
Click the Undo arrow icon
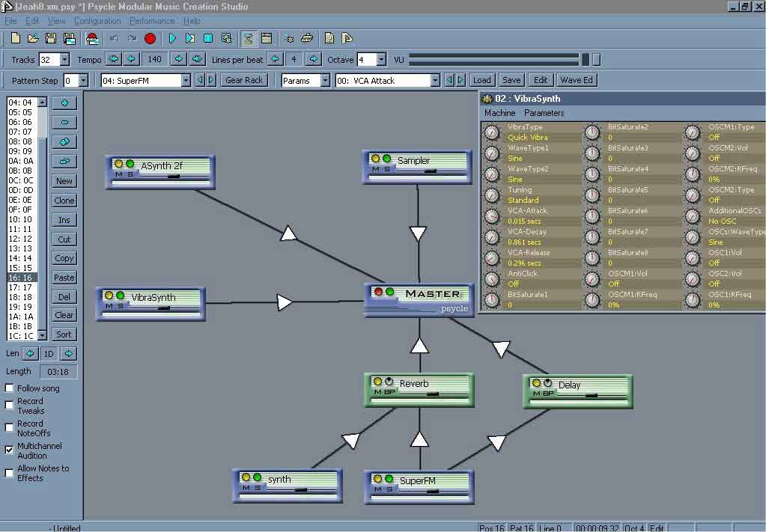click(x=114, y=38)
